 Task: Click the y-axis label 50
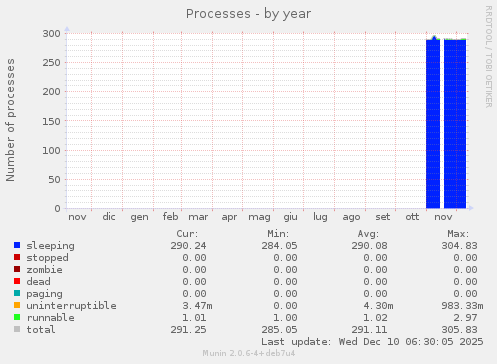coord(54,179)
